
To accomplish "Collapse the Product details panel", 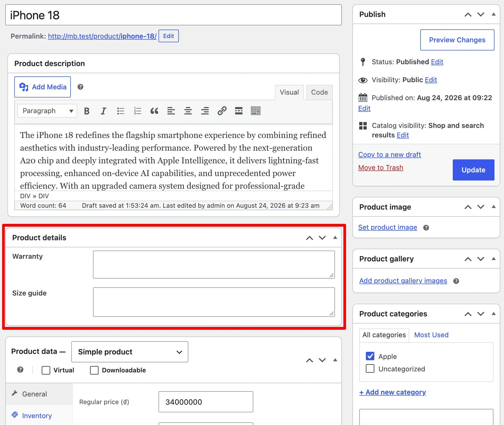I will tap(335, 238).
